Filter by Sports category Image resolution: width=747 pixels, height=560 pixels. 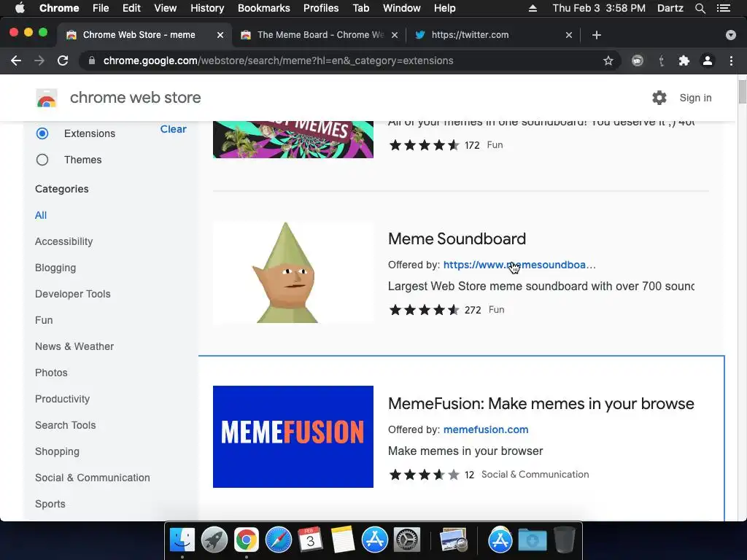coord(50,503)
